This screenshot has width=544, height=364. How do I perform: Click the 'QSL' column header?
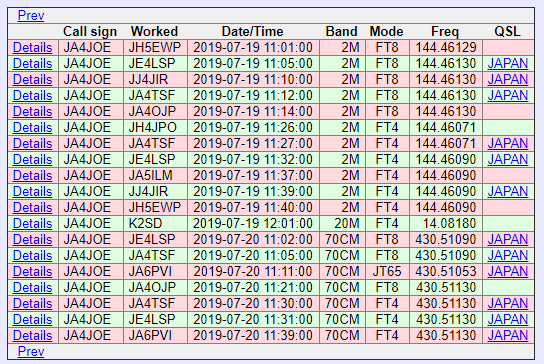tap(507, 32)
